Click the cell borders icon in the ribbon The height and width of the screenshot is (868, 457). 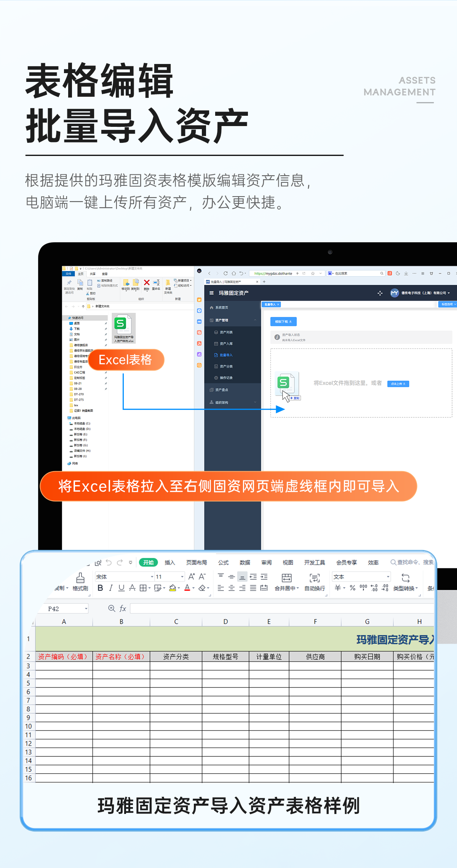click(x=143, y=588)
